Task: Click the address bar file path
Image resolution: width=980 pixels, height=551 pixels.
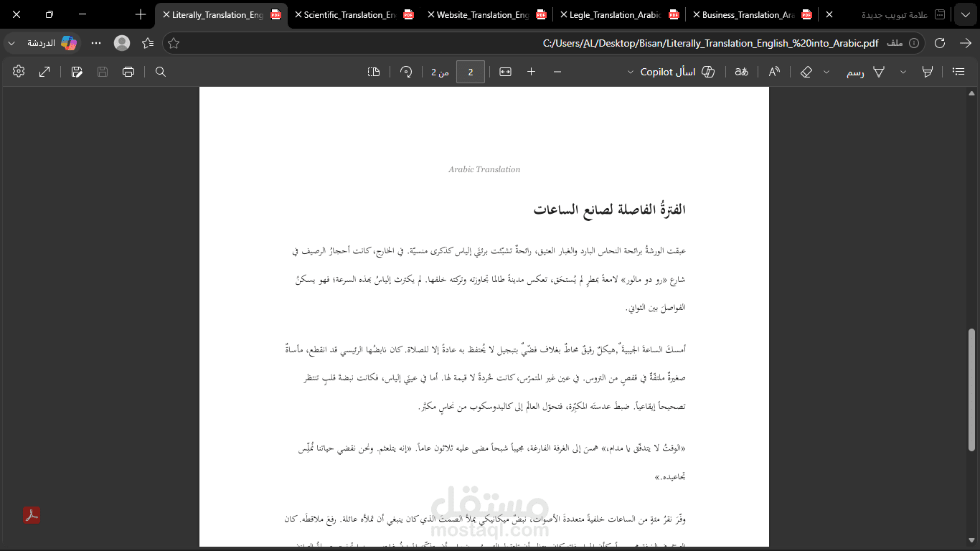Action: [x=711, y=43]
